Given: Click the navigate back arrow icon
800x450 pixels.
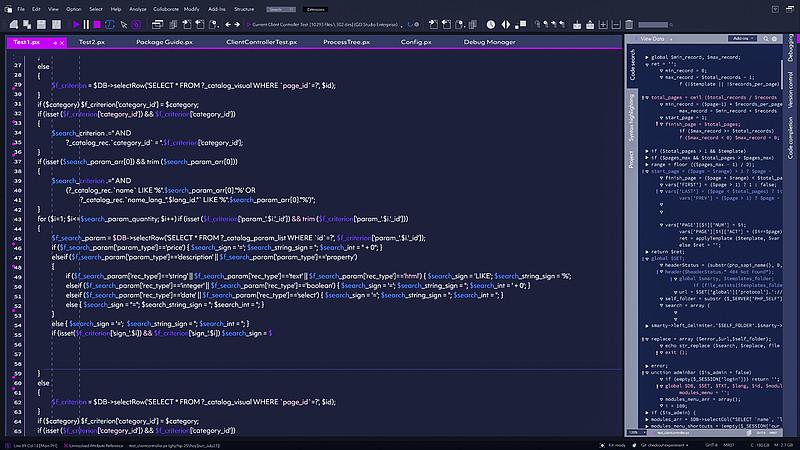Looking at the screenshot, I should 228,24.
